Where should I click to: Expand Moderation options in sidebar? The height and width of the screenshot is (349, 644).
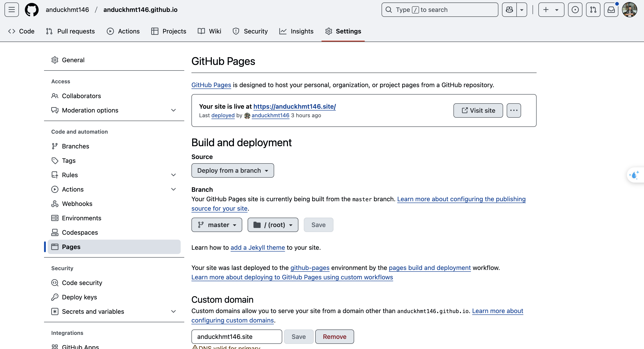[173, 110]
